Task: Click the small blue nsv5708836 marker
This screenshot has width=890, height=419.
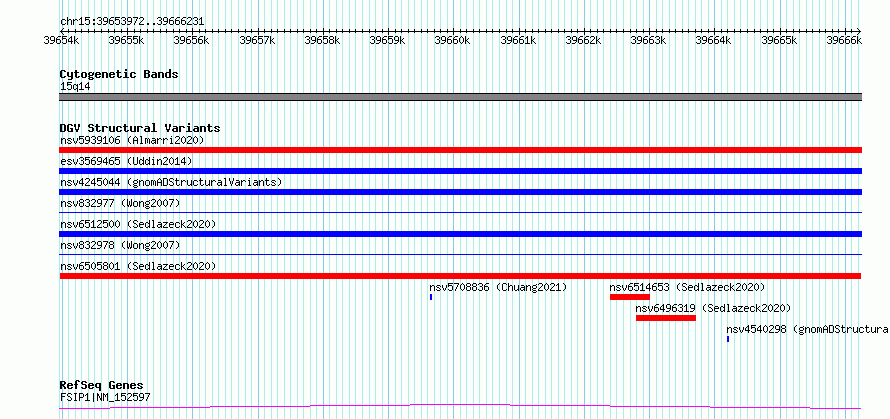Action: pyautogui.click(x=431, y=297)
